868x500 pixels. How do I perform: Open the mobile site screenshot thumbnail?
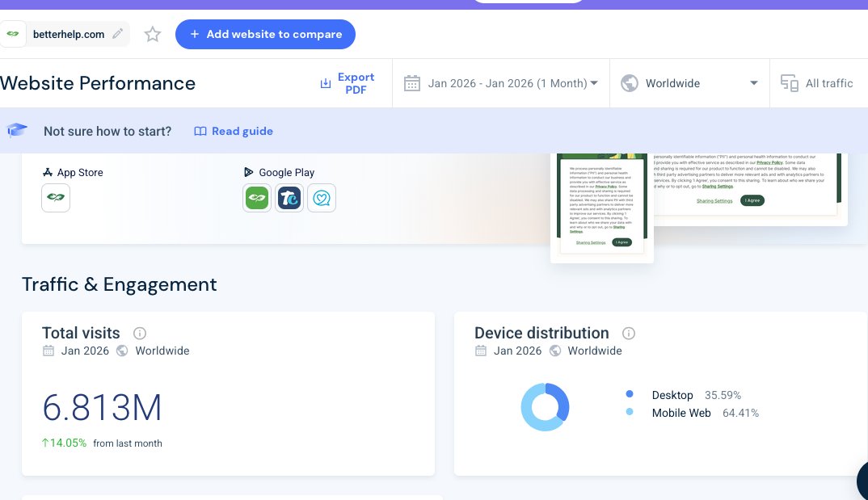coord(602,208)
